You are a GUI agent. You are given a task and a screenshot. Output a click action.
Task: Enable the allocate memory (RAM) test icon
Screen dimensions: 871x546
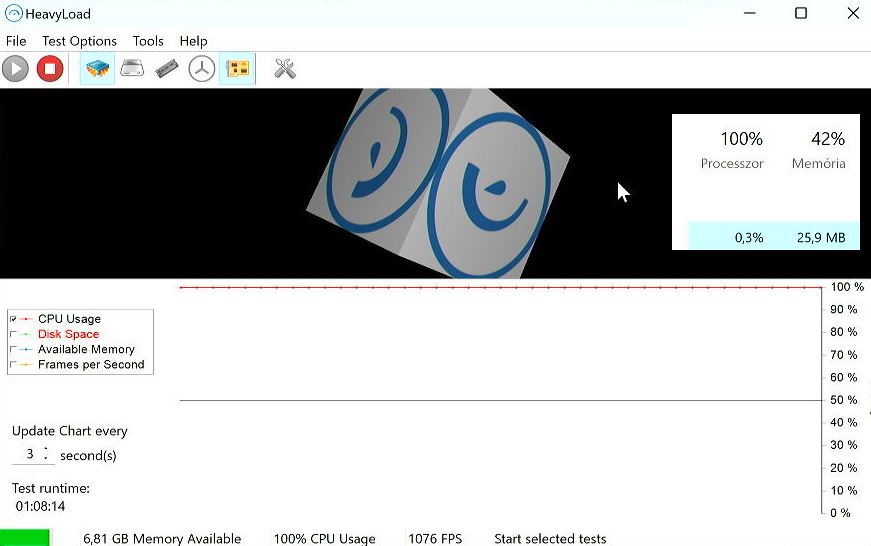click(x=167, y=69)
